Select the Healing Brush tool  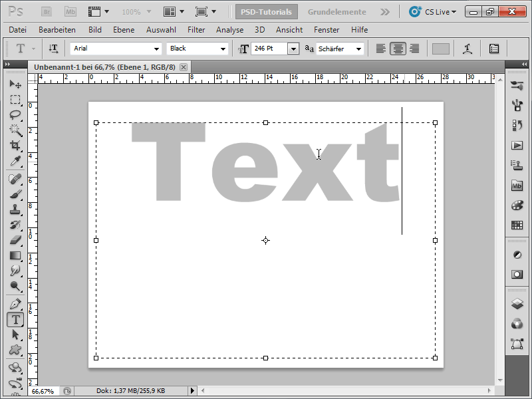[15, 179]
